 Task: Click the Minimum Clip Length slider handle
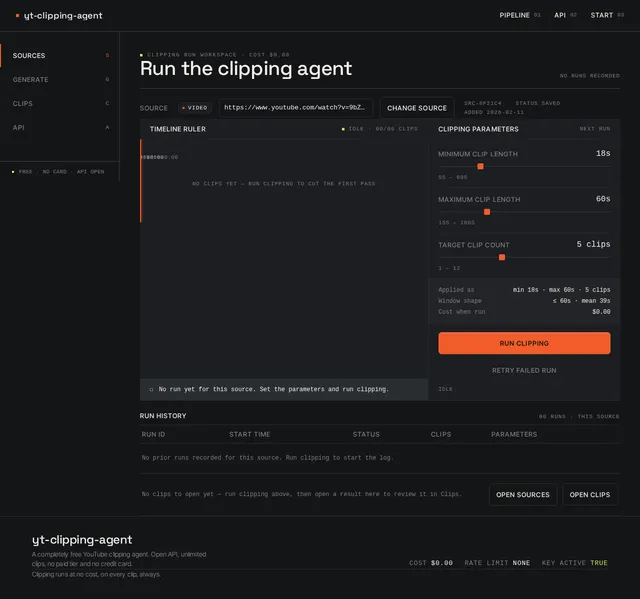coord(480,166)
